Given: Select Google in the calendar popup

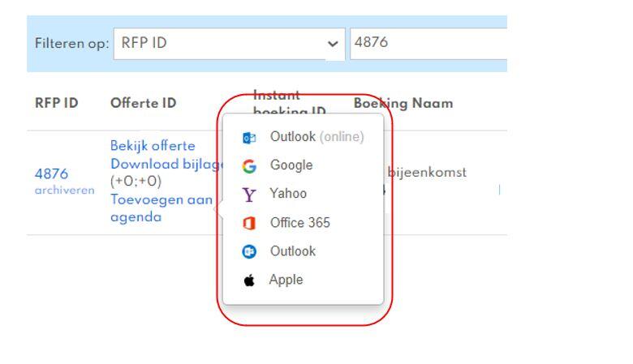Looking at the screenshot, I should (303, 165).
